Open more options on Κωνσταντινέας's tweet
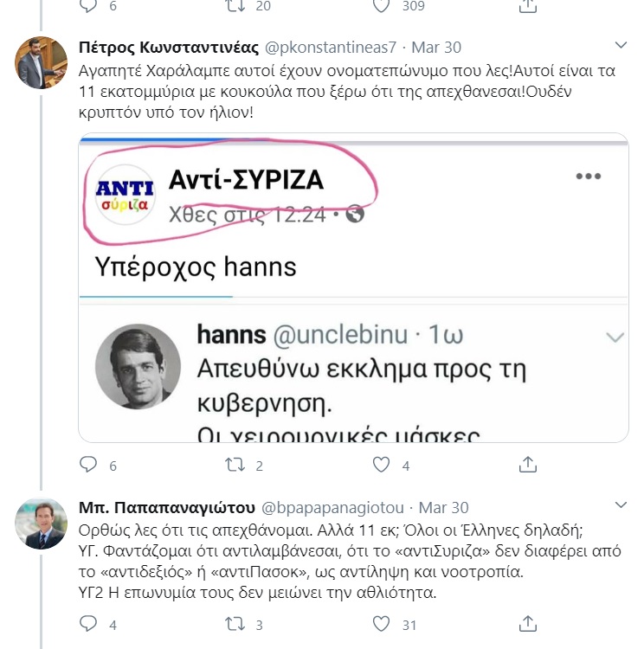 click(621, 46)
